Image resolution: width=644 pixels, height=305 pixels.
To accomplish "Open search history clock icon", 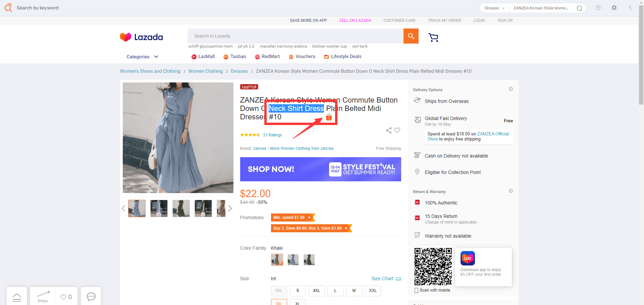I will (598, 8).
